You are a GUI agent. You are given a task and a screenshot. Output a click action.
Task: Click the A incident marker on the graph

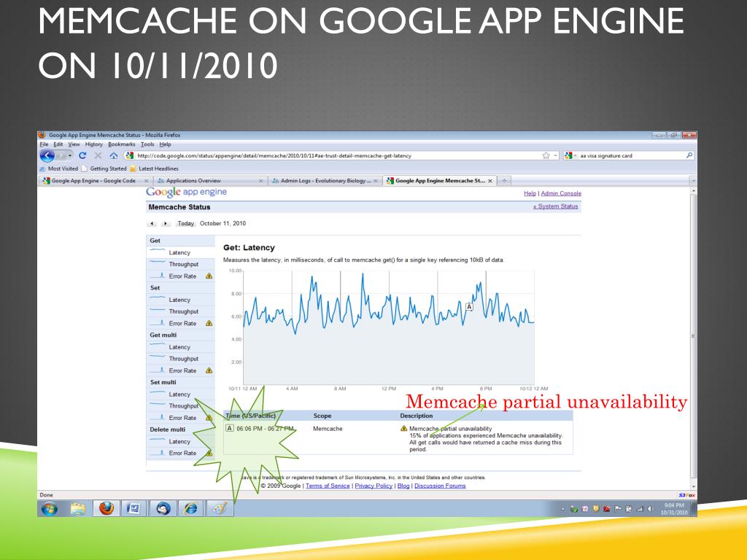469,307
